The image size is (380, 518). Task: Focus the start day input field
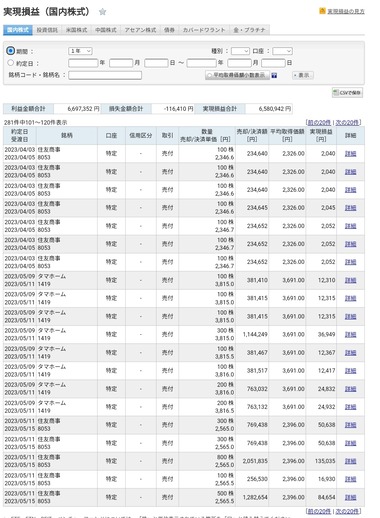pos(156,63)
